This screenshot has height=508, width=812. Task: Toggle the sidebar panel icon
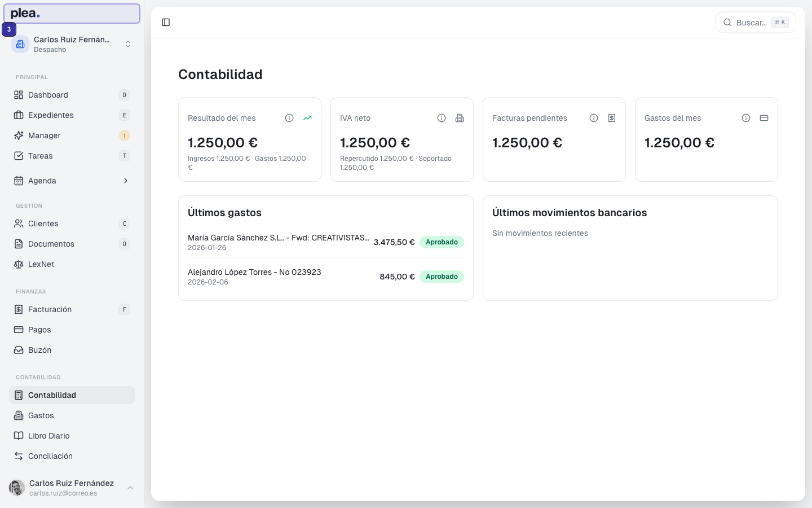coord(166,23)
